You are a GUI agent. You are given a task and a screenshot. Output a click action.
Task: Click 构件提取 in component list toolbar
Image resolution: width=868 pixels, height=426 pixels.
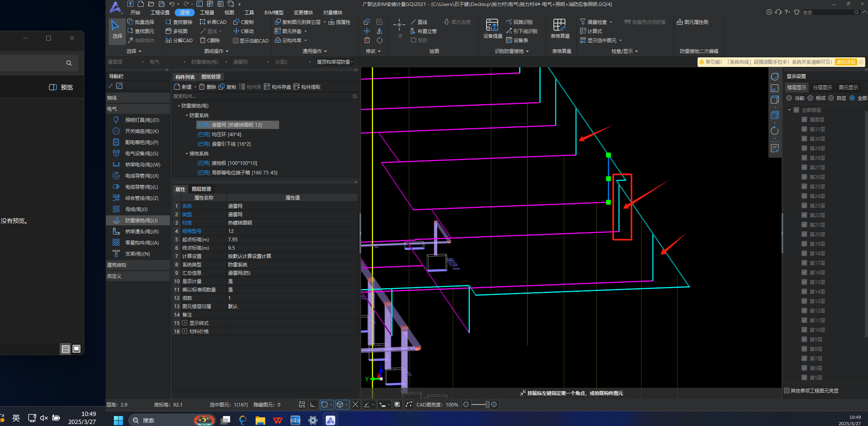pos(307,87)
